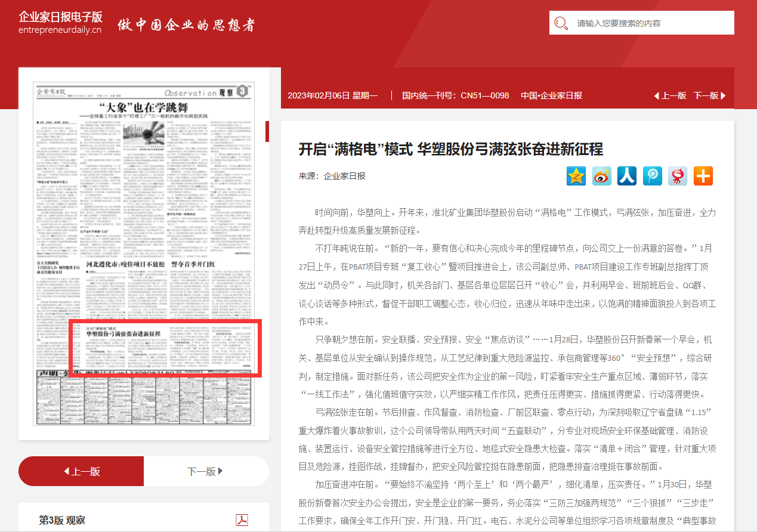Share article to Sina Weibo
Screen dimensions: 757x532
click(601, 176)
